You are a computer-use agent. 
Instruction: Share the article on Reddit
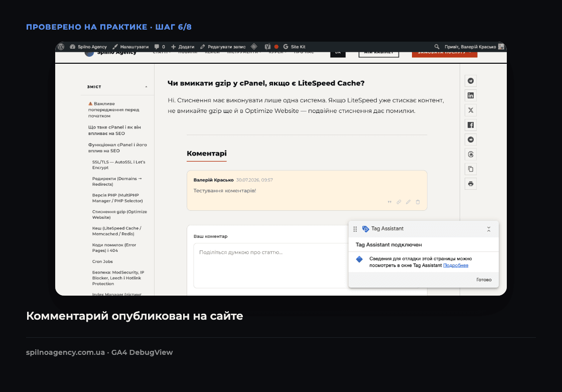471,140
